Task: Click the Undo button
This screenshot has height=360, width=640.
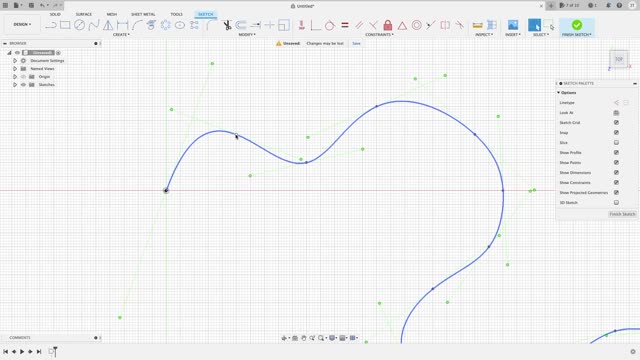Action: pos(42,5)
